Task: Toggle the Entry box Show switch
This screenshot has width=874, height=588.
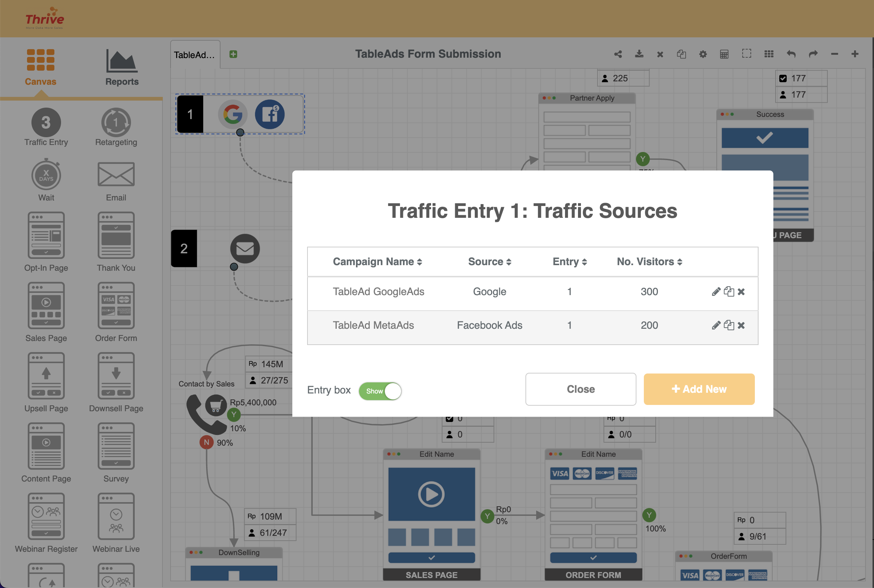Action: pos(380,391)
